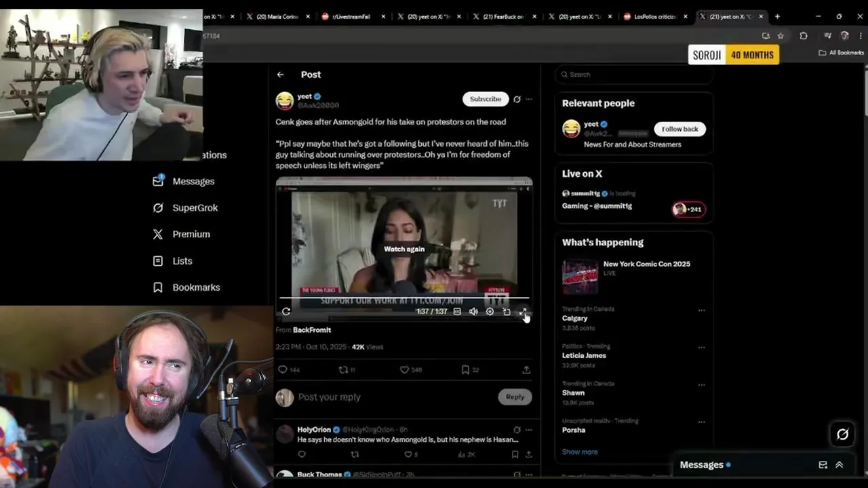The image size is (868, 488).
Task: Replay the video with the replay icon
Action: click(x=286, y=312)
